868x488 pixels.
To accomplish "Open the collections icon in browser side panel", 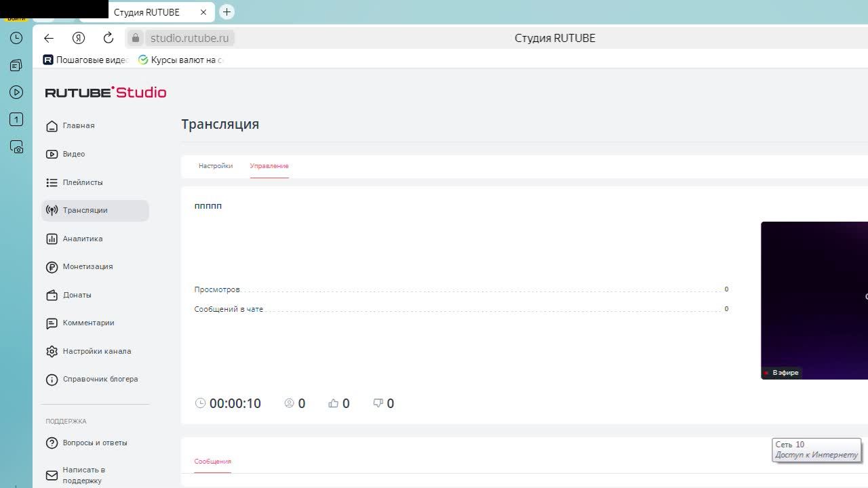I will coord(16,66).
